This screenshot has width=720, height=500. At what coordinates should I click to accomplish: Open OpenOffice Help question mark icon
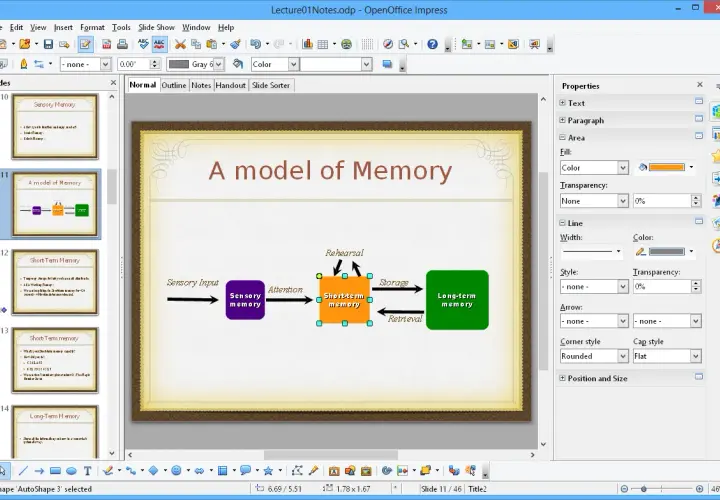pyautogui.click(x=432, y=44)
